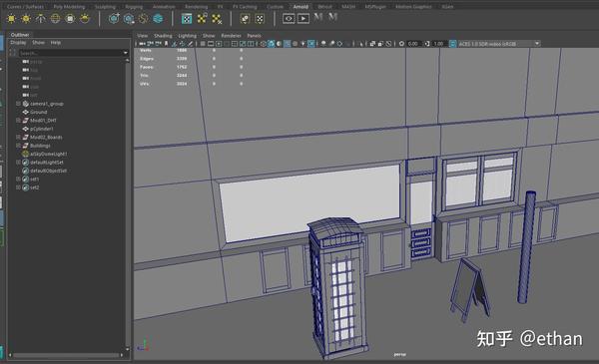Click the yellow-bordered arrow shelf icon

click(245, 18)
